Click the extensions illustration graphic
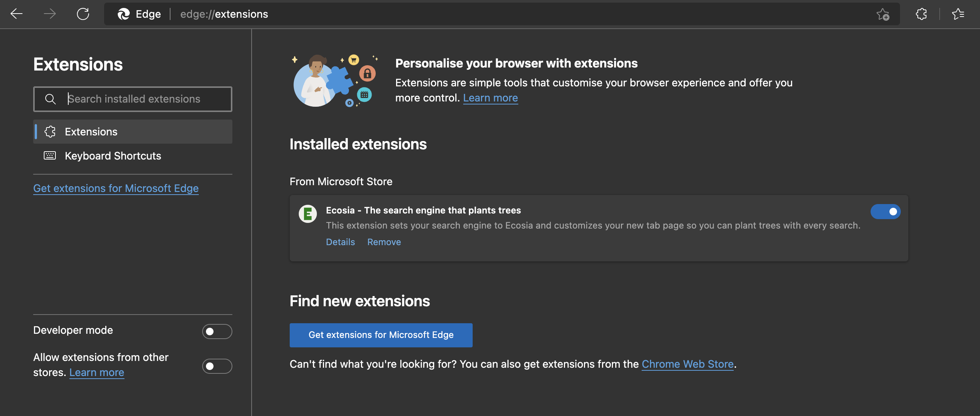This screenshot has width=980, height=416. (335, 81)
